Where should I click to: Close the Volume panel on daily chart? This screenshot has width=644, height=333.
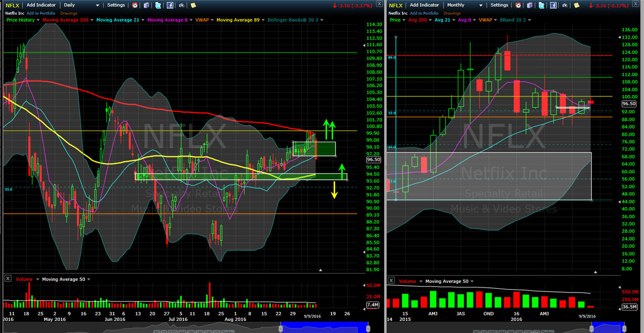(8, 279)
